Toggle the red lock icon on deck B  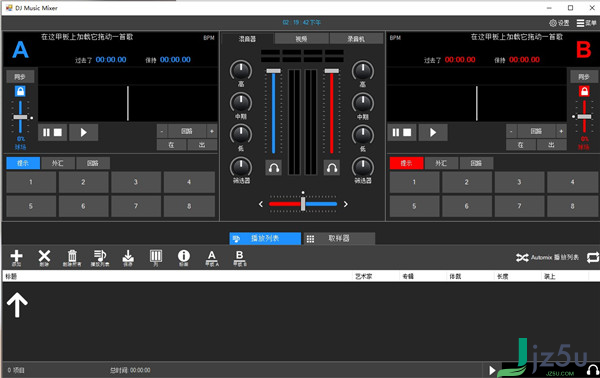click(584, 91)
